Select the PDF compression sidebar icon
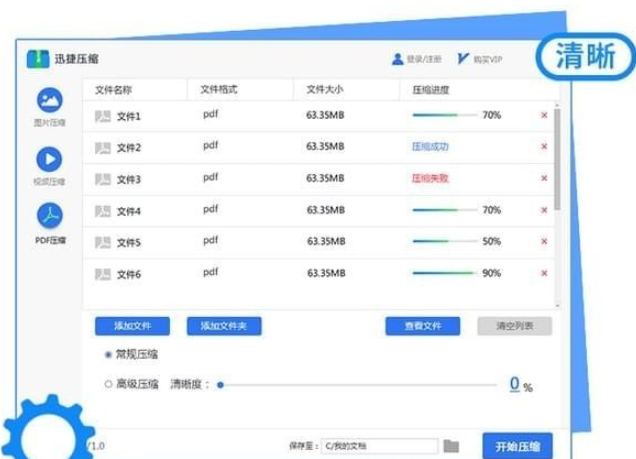 point(50,215)
